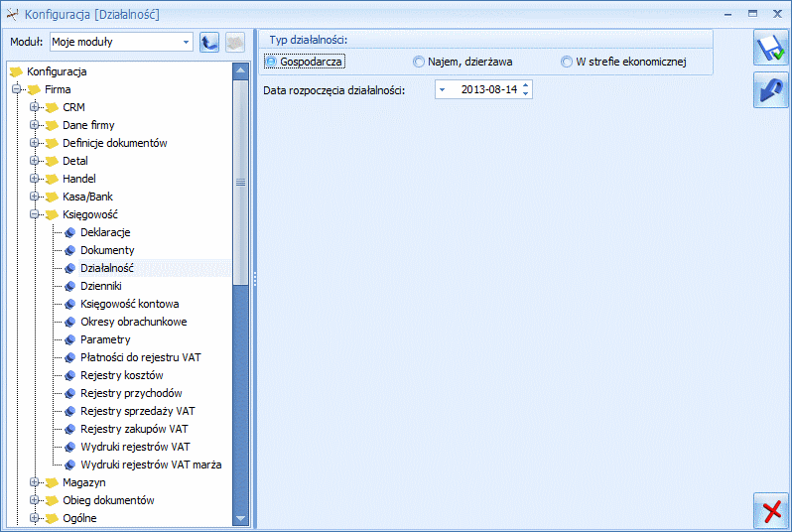
Task: Click the icon beside Okresy obrachunkowe
Action: coord(70,322)
